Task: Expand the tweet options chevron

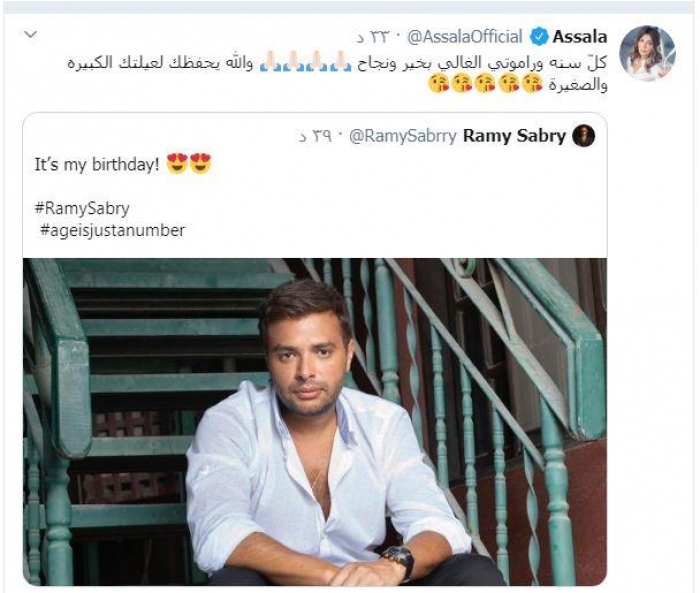Action: click(x=30, y=36)
